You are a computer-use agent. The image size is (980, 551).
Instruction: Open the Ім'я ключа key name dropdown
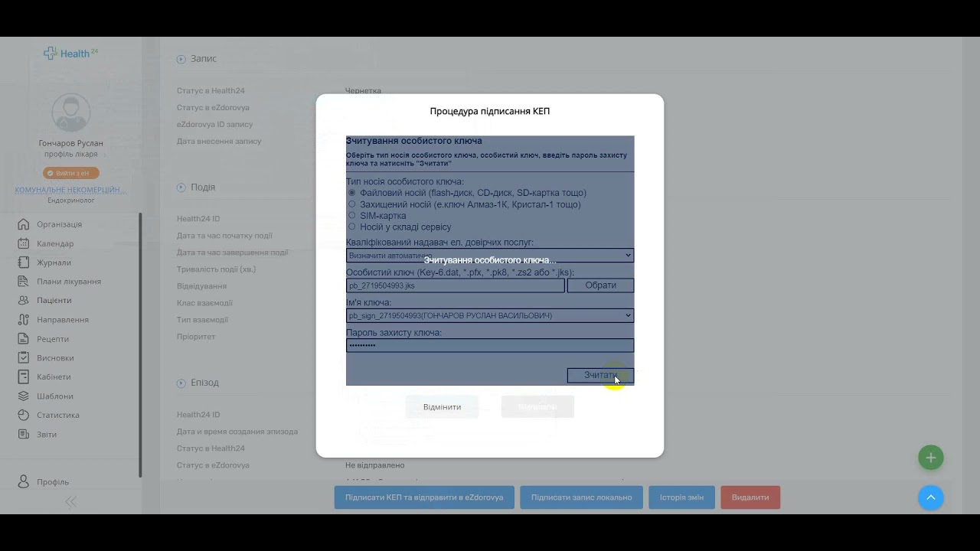490,315
